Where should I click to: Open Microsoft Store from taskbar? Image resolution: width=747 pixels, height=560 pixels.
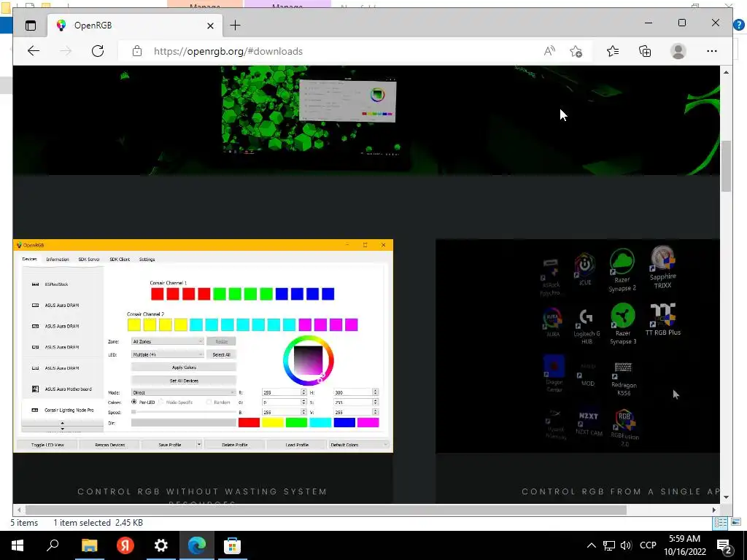pos(232,545)
